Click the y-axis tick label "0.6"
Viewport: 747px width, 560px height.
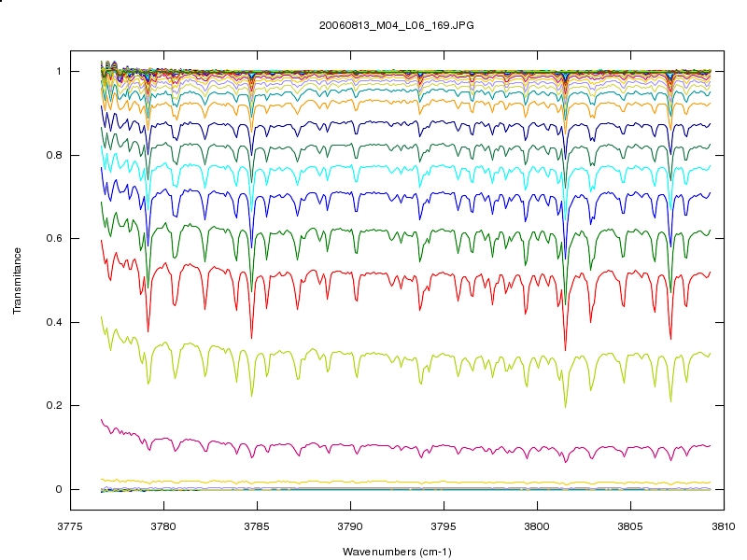click(x=54, y=239)
